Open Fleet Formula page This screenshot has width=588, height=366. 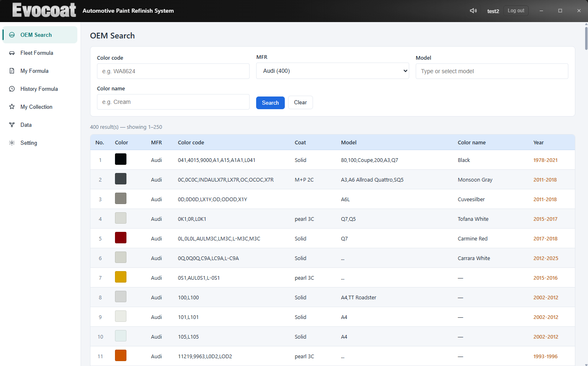point(40,53)
